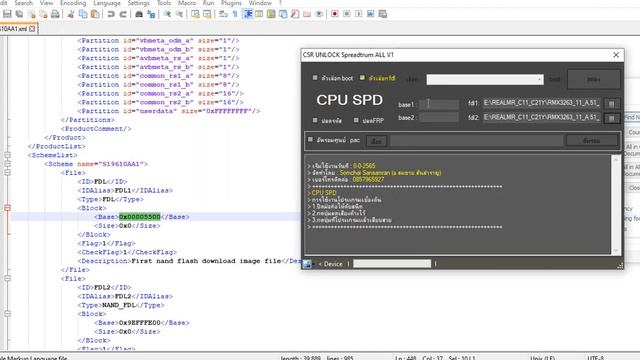
Task: Open Find with the binoculars icon
Action: [139, 14]
